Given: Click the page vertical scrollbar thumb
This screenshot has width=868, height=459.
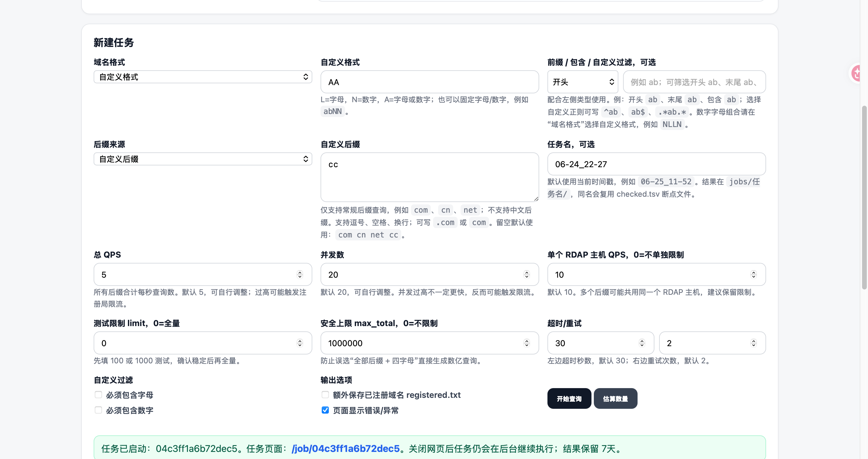Looking at the screenshot, I should 864,197.
